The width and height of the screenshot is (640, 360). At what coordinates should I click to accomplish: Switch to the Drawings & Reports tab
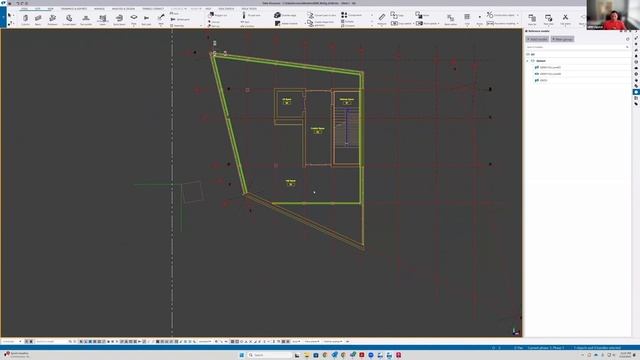pos(74,9)
